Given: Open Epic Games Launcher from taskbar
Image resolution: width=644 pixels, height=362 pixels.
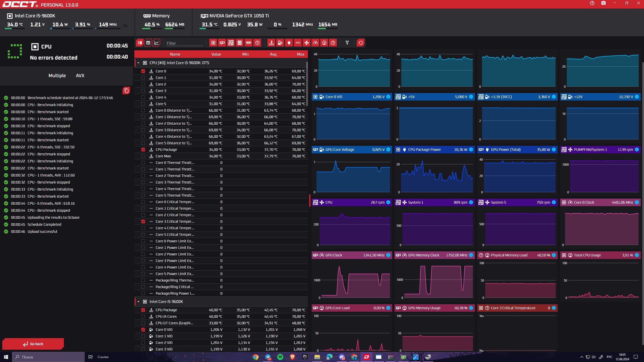Looking at the screenshot, I should [305, 357].
